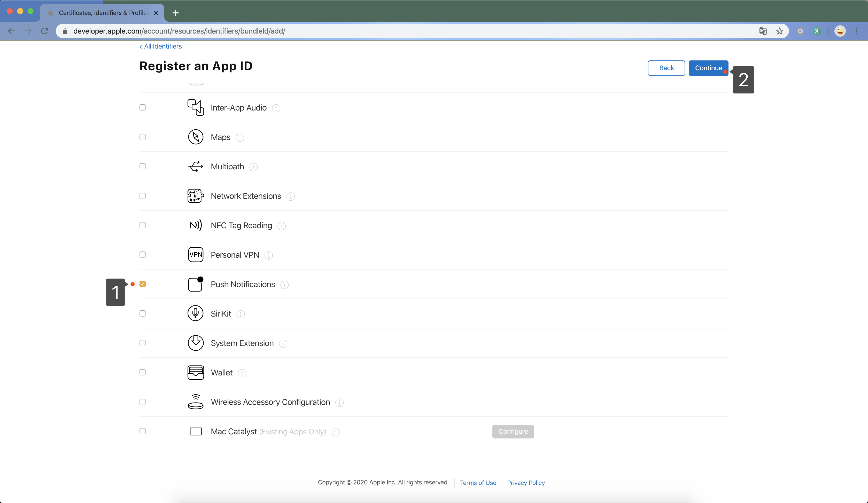Enable the Personal VPN checkbox
The image size is (868, 503).
click(x=143, y=255)
